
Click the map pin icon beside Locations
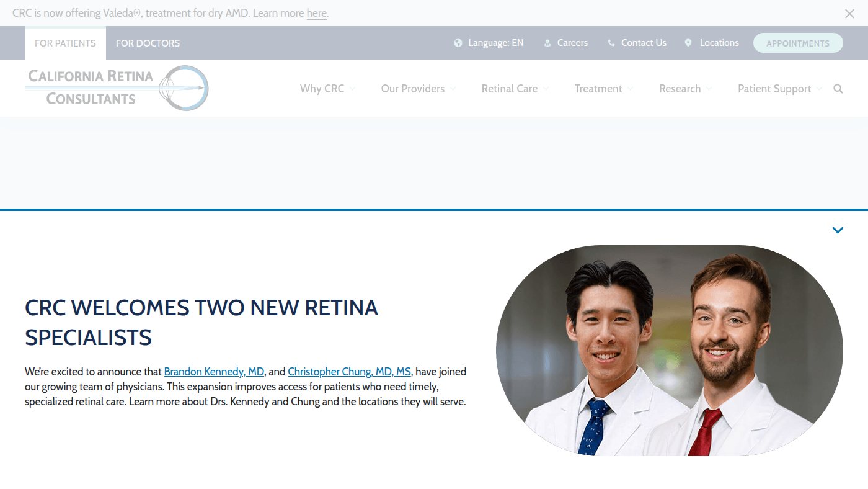coord(688,43)
